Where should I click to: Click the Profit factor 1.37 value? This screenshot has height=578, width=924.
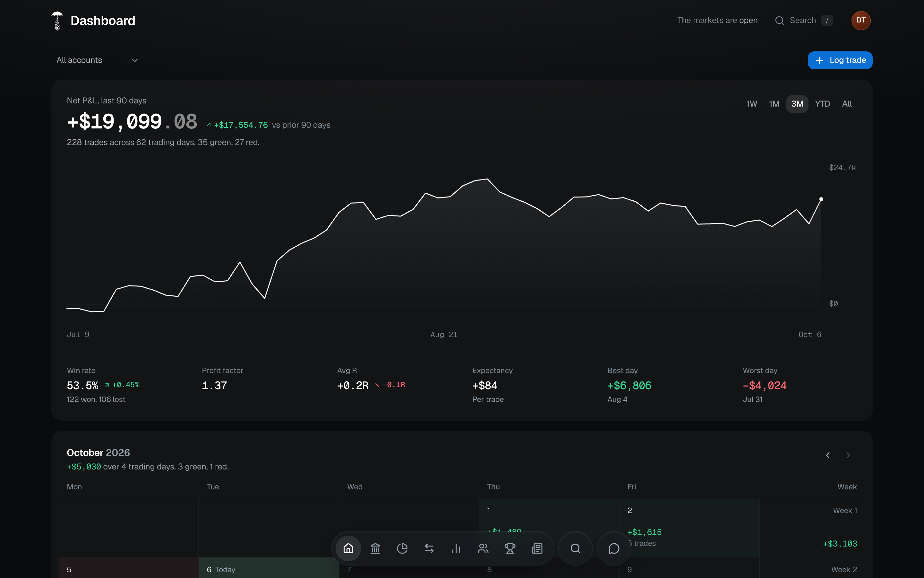[214, 385]
